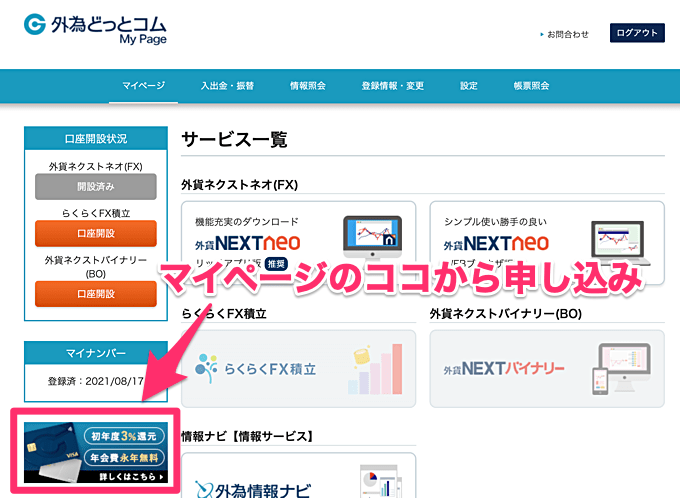The width and height of the screenshot is (680, 498).
Task: Click the お問合わせ link
Action: tap(565, 34)
